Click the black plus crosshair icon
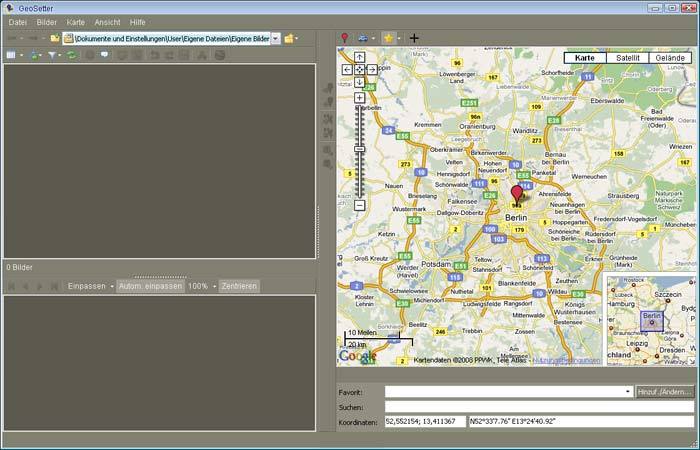The width and height of the screenshot is (700, 450). 414,38
